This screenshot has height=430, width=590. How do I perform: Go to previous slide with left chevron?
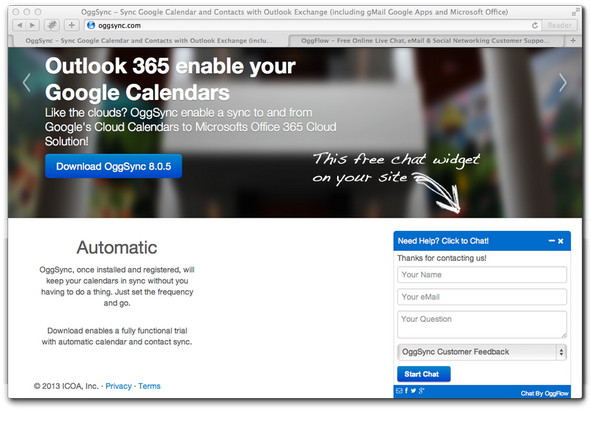(26, 83)
